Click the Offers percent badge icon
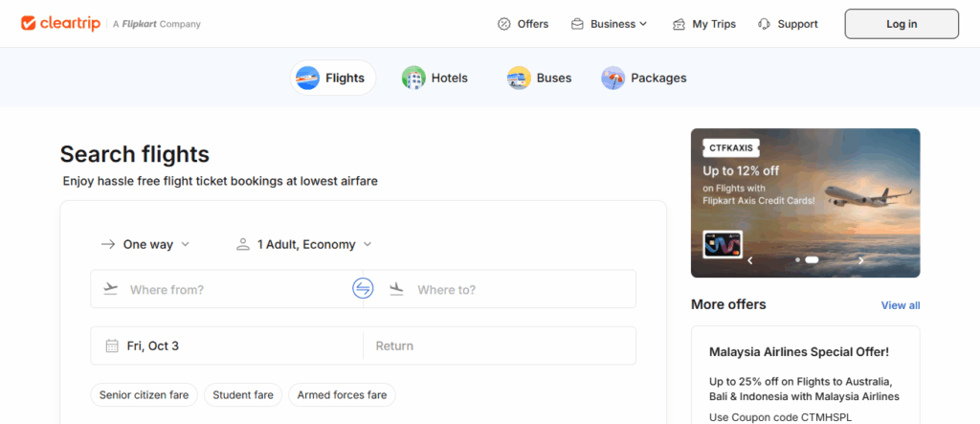Image resolution: width=980 pixels, height=424 pixels. pos(504,24)
